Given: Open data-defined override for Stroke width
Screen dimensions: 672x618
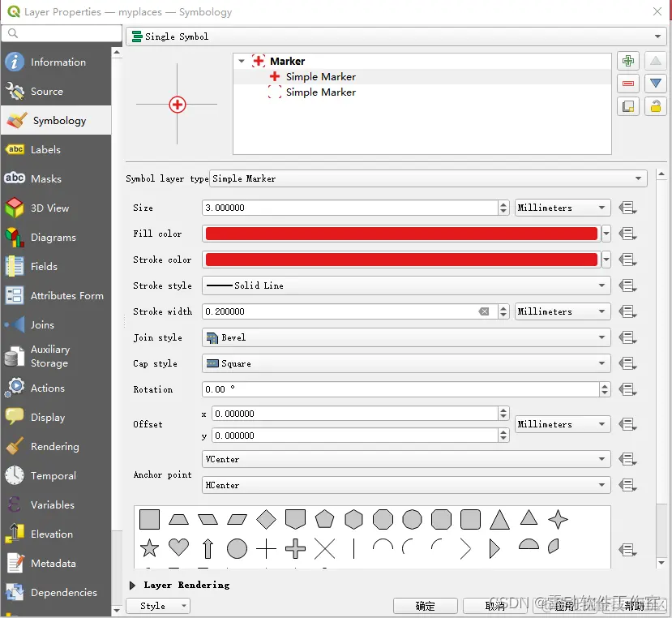Looking at the screenshot, I should coord(628,311).
